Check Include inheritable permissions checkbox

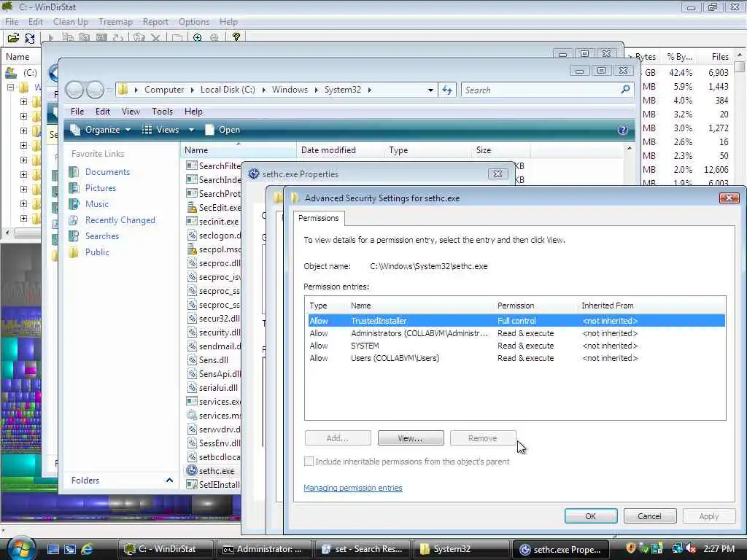click(309, 461)
